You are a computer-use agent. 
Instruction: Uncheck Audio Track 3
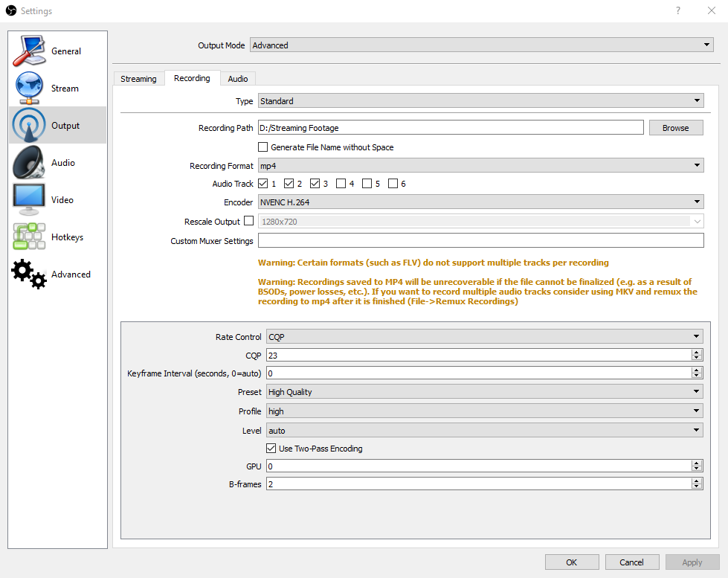(x=315, y=184)
